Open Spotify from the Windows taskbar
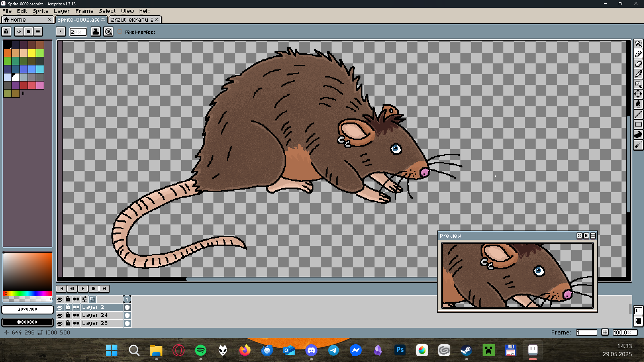This screenshot has width=644, height=362. coord(201,350)
